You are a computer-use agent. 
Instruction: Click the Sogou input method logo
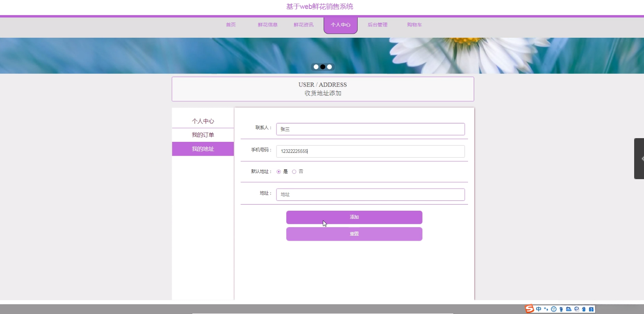[x=530, y=309]
